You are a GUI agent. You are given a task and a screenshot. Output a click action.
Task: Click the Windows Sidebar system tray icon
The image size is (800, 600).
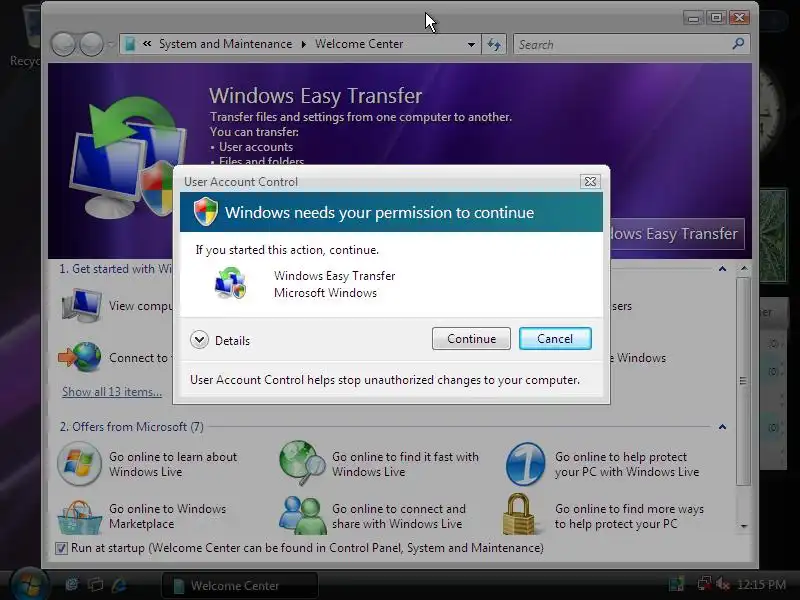677,584
